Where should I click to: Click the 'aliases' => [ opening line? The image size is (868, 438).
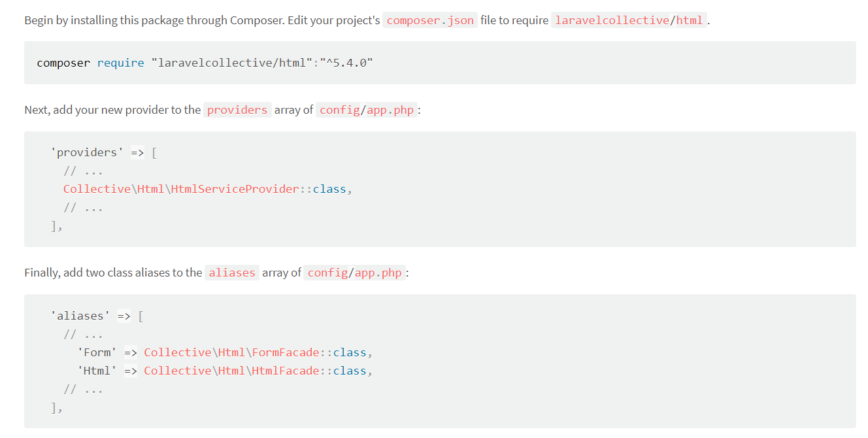95,315
